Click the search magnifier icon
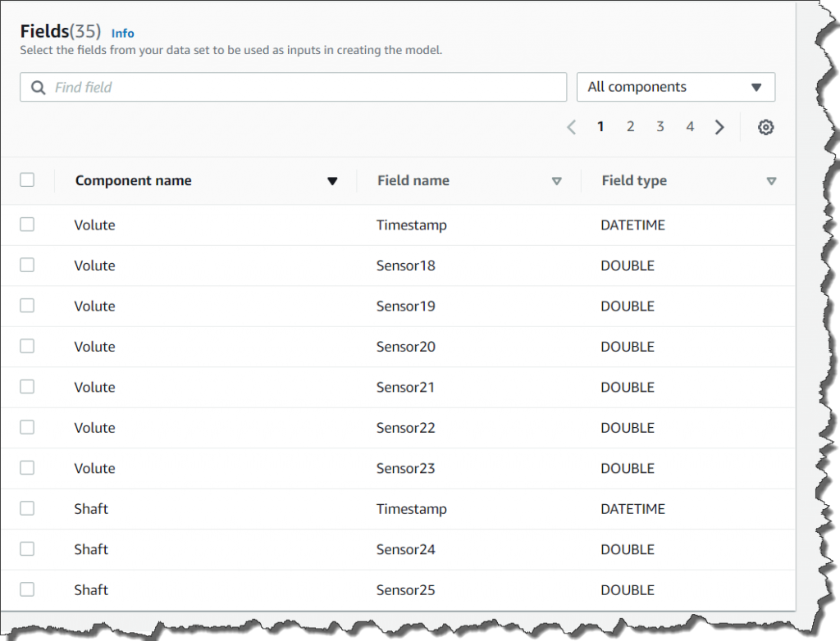Viewport: 840px width, 641px height. coord(39,87)
